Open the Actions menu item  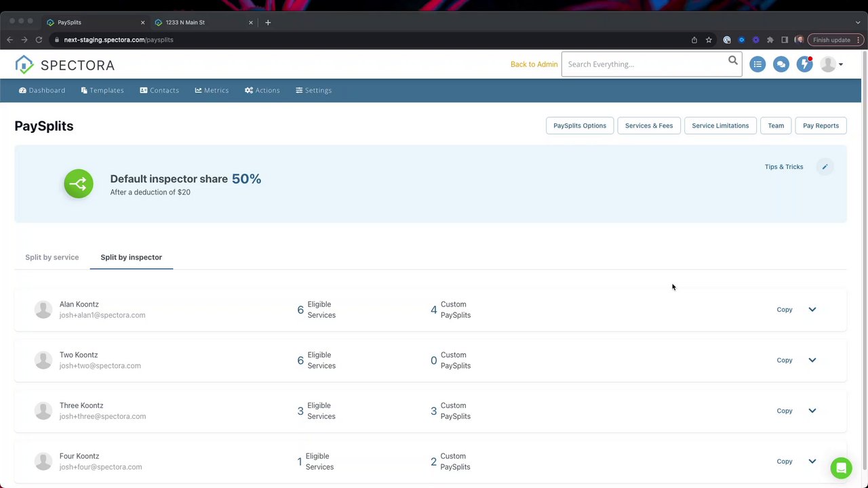tap(262, 90)
